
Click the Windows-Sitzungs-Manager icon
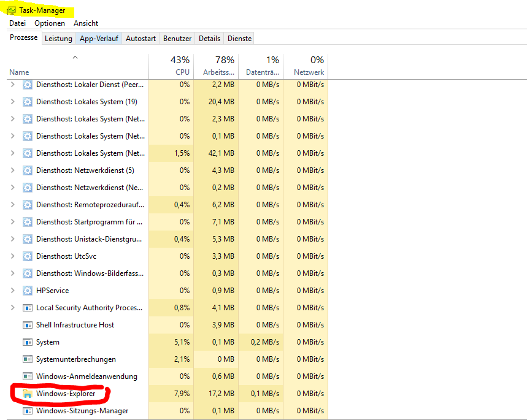point(27,411)
